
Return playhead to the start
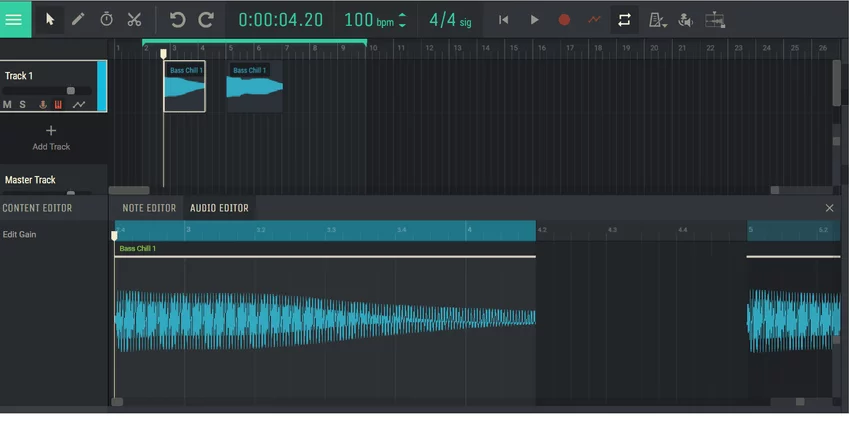[504, 20]
